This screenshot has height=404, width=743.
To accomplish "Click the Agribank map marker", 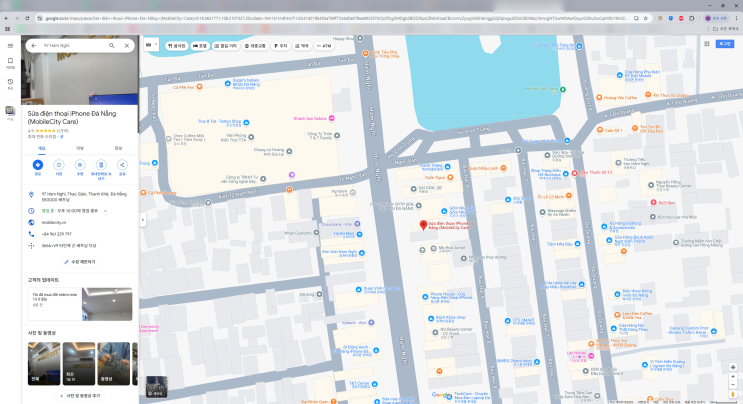I will coord(353,193).
